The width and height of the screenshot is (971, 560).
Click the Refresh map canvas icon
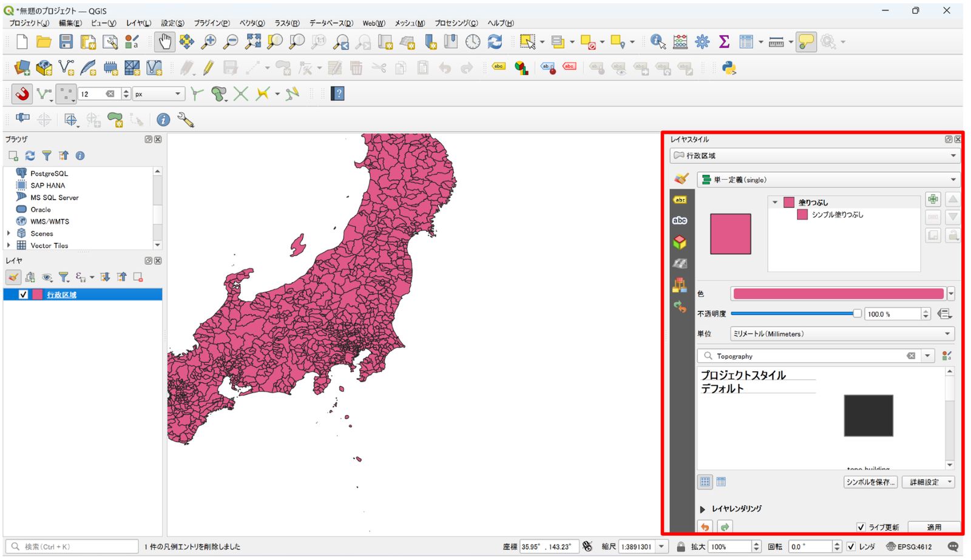click(x=495, y=42)
